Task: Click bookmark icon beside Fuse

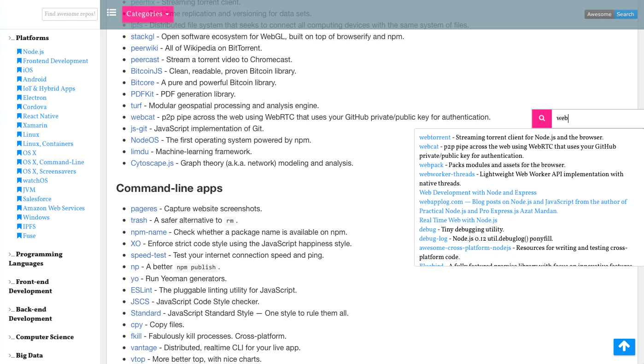Action: [x=19, y=236]
